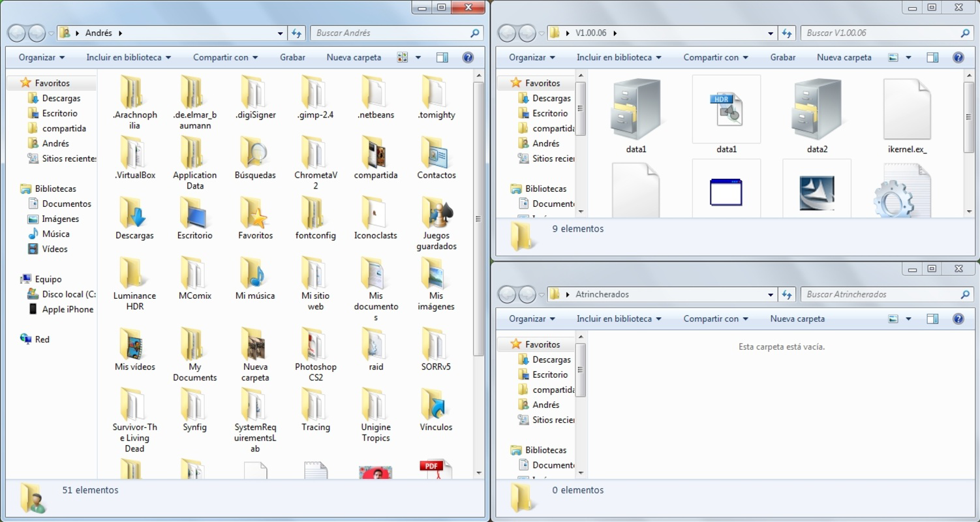This screenshot has width=980, height=522.
Task: Select Escritorio in Atrincherados sidebar
Action: (543, 375)
